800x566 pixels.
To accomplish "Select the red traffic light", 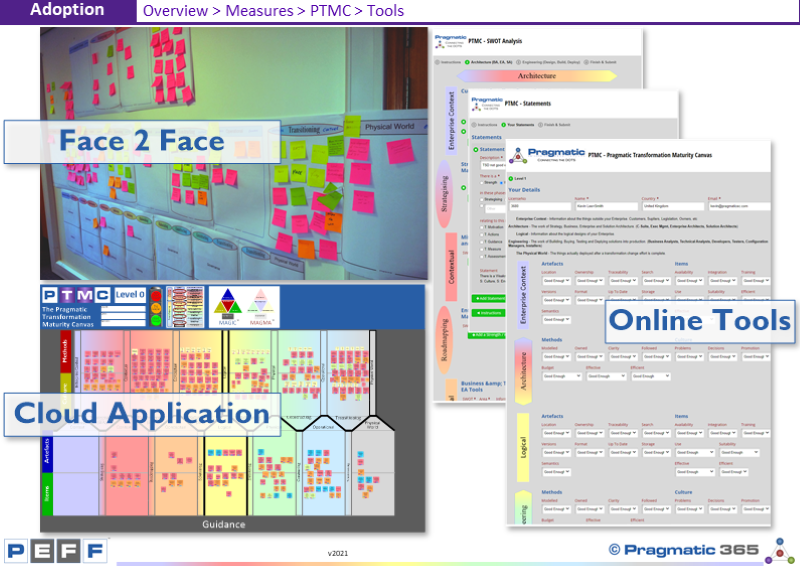I will pyautogui.click(x=156, y=296).
